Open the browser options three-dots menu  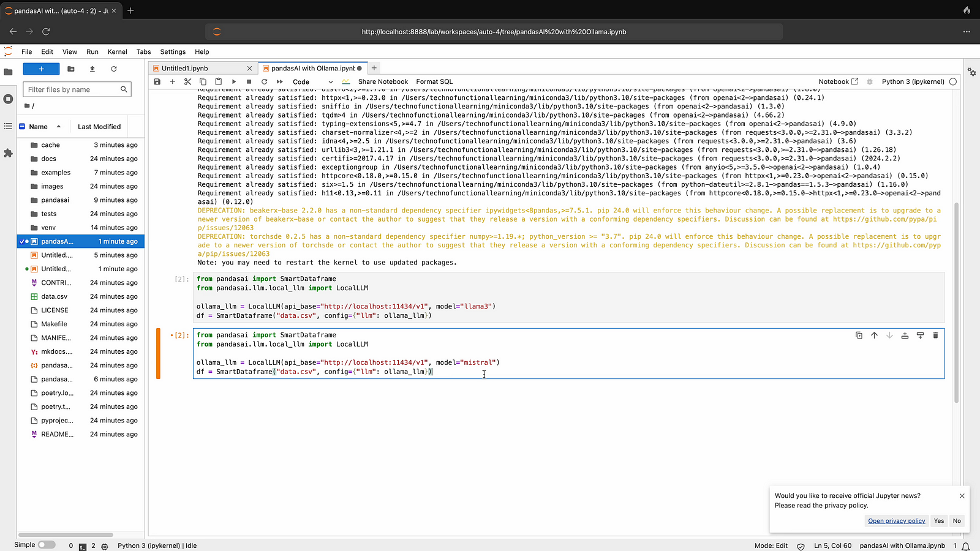click(967, 32)
